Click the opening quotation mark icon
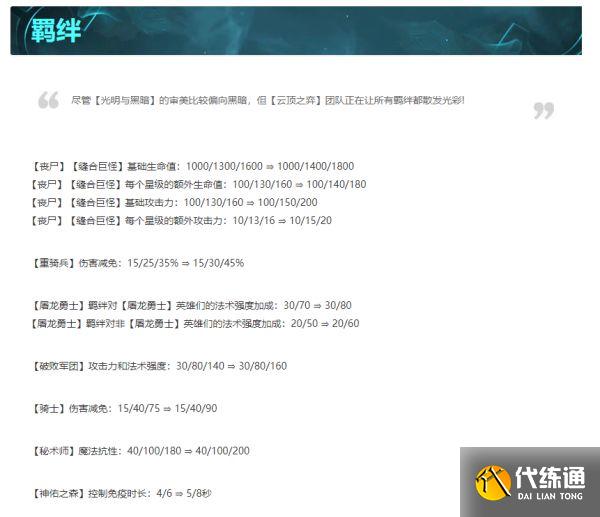Screen dimensions: 600x517 (48, 100)
